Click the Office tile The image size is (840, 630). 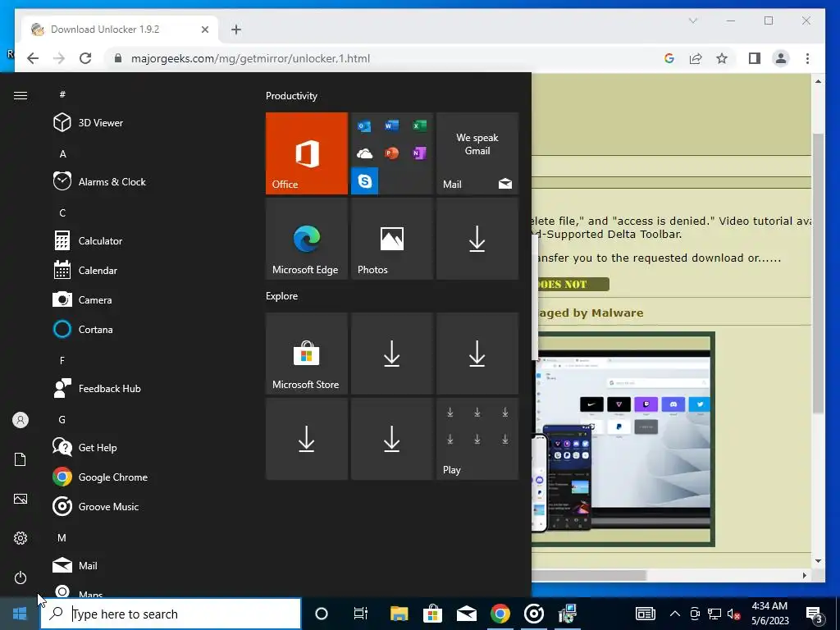[x=307, y=153]
